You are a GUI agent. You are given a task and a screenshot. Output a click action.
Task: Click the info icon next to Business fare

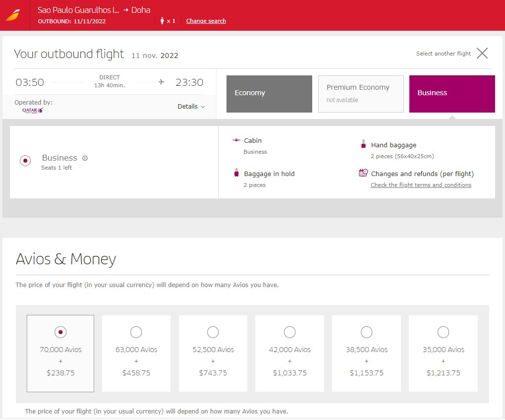click(85, 158)
